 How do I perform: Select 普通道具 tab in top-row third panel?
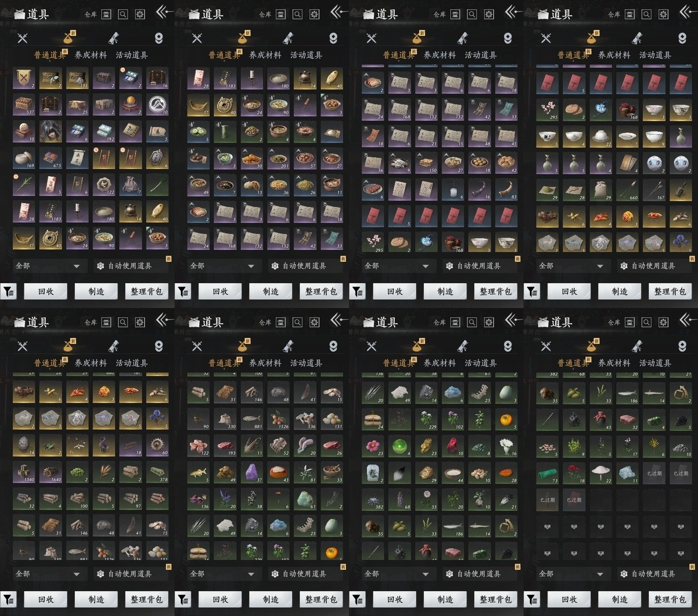(x=399, y=55)
